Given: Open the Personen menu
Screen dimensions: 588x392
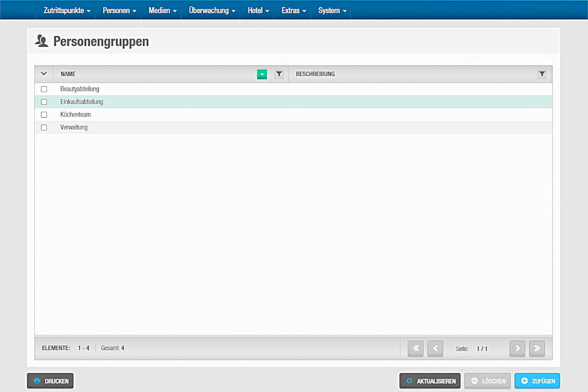Looking at the screenshot, I should click(x=119, y=10).
